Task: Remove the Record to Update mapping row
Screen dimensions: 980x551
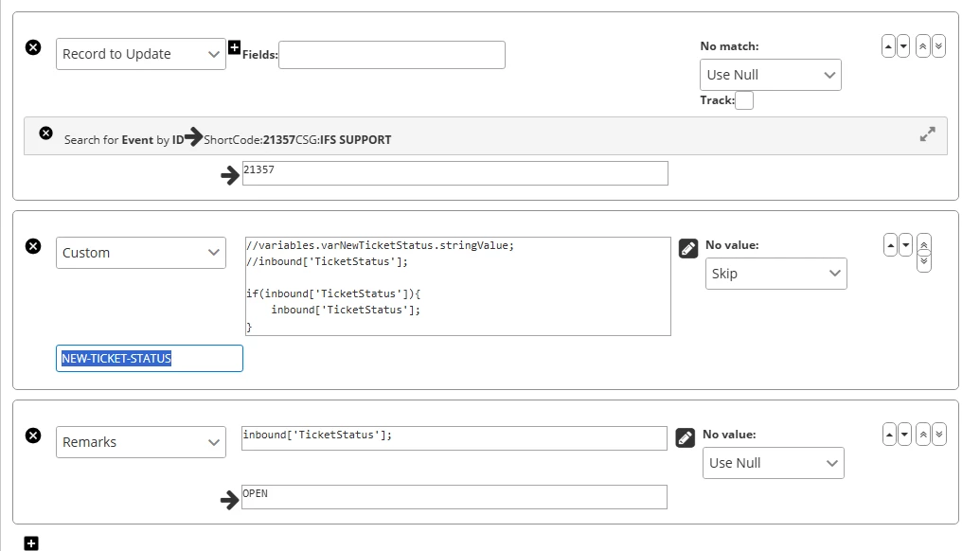Action: (x=33, y=47)
